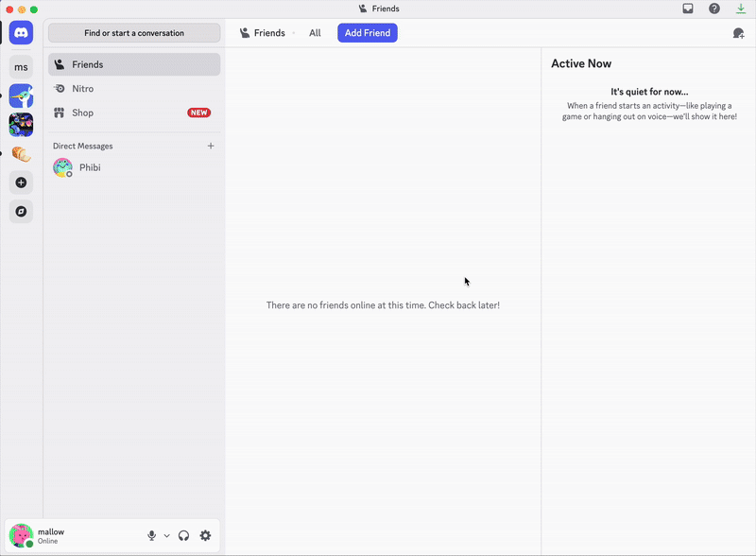The width and height of the screenshot is (756, 556).
Task: Open the status menu via your avatar
Action: [22, 535]
